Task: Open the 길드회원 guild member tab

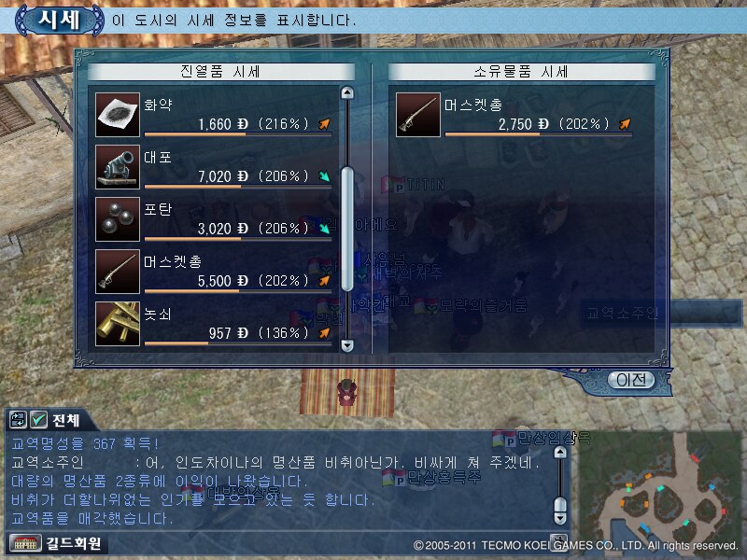Action: [74, 543]
